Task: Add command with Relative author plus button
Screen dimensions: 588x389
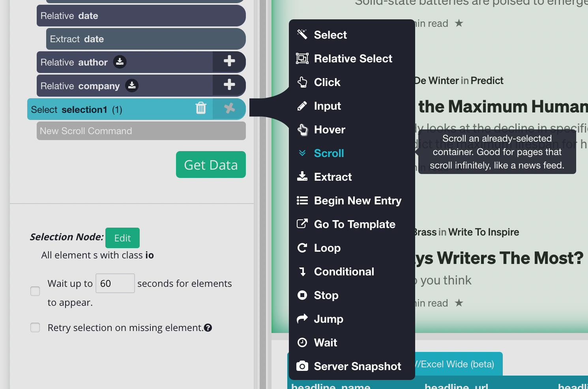Action: tap(229, 61)
